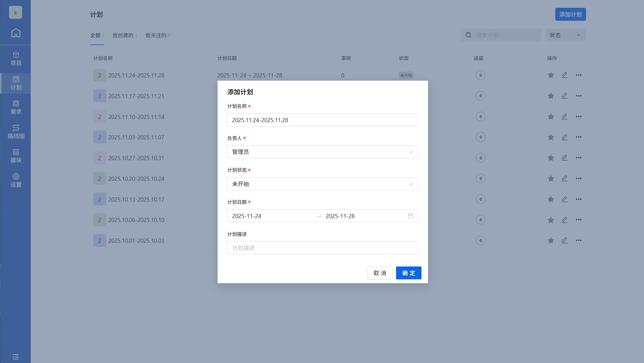The height and width of the screenshot is (363, 644).
Task: Click the calendar icon in date field
Action: [x=411, y=216]
